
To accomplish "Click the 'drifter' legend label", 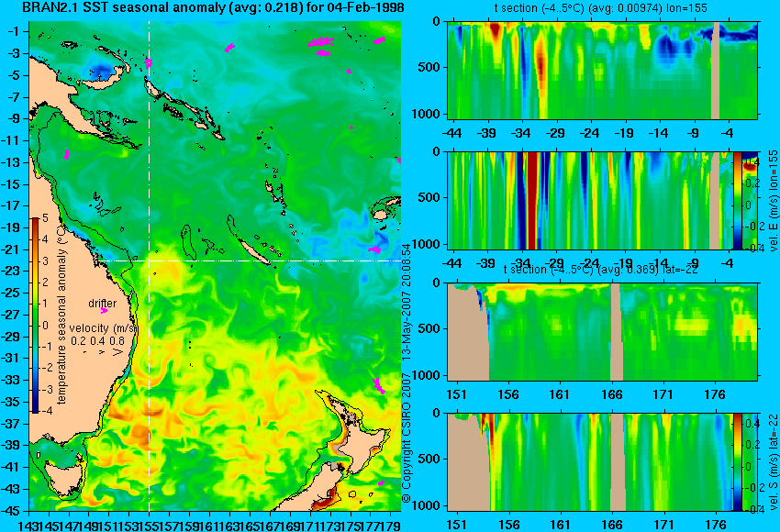I will [x=103, y=304].
